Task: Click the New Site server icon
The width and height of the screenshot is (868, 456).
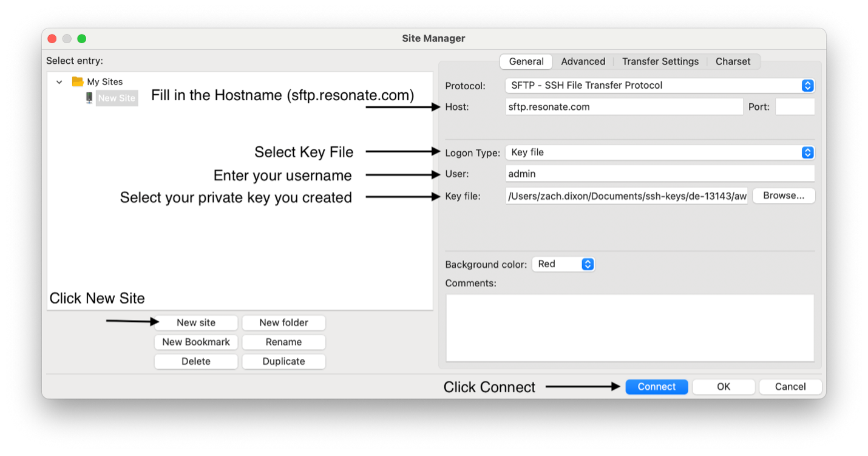Action: (89, 98)
